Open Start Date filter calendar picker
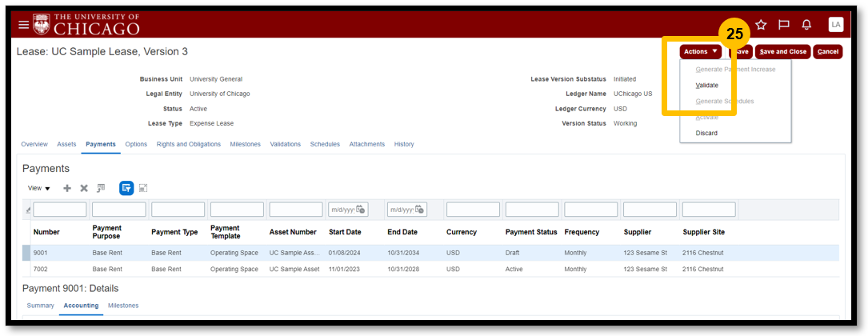This screenshot has height=336, width=868. click(360, 210)
